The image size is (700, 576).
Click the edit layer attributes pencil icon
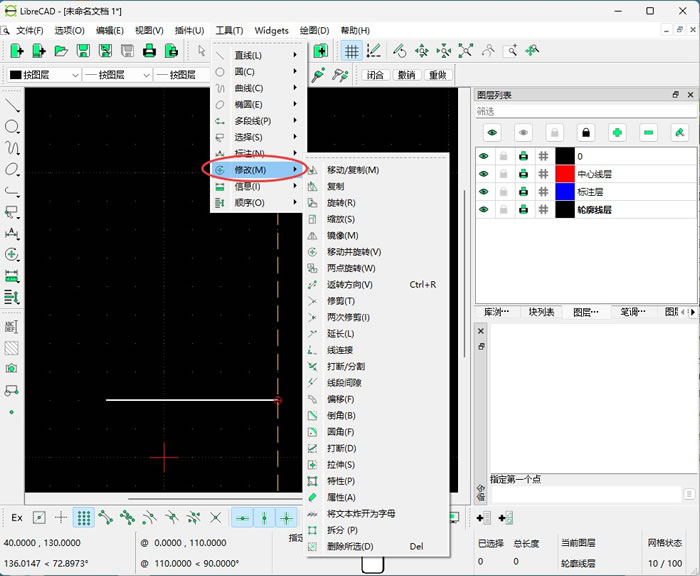click(679, 133)
